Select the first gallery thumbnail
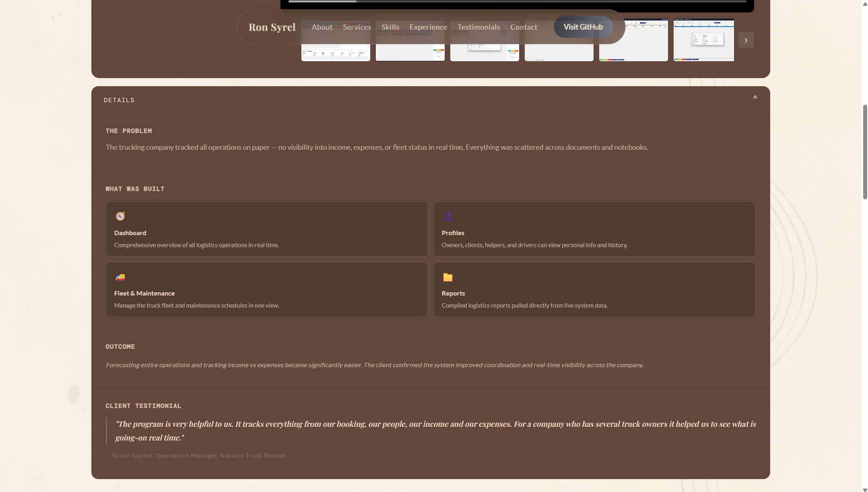This screenshot has height=492, width=868. point(336,40)
